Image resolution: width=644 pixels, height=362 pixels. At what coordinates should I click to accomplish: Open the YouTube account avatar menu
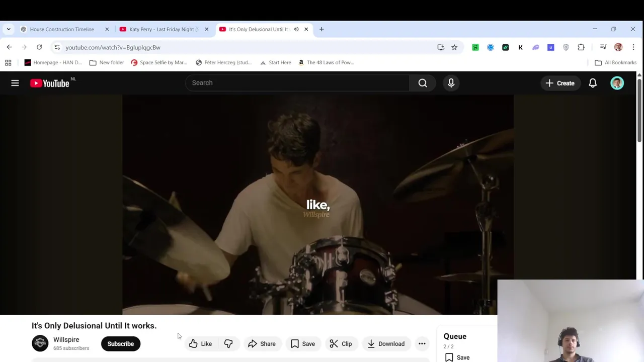click(x=617, y=83)
